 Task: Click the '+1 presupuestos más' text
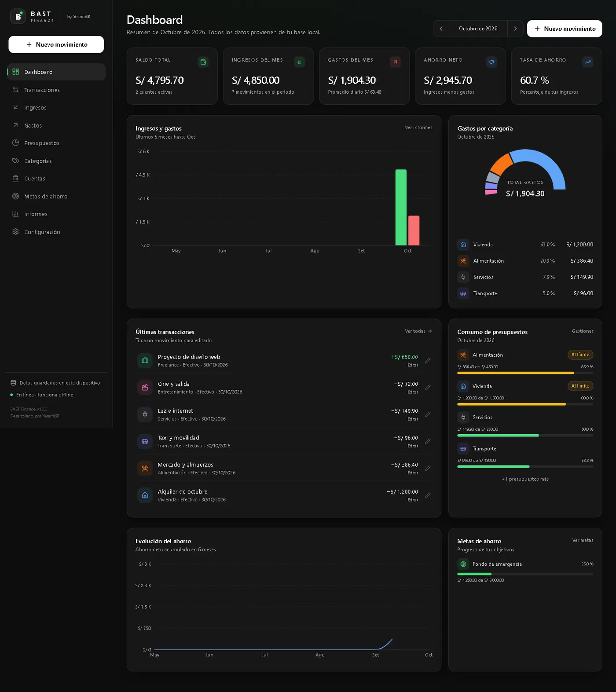click(525, 479)
